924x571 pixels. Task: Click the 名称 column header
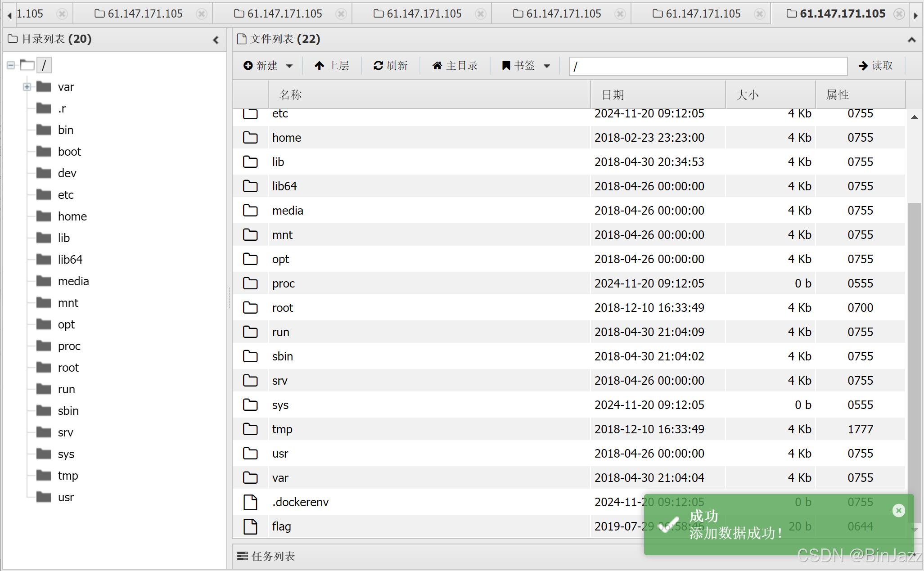click(x=290, y=94)
